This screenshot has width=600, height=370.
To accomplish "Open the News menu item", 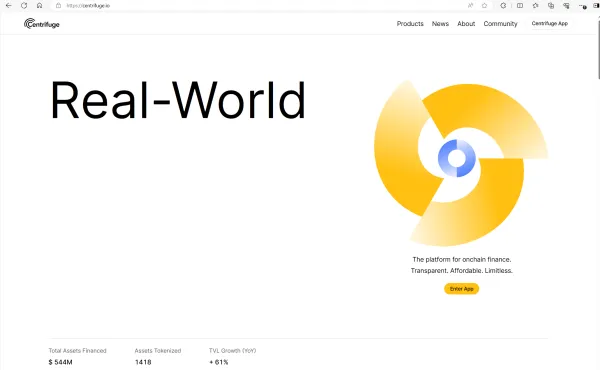I will click(440, 24).
